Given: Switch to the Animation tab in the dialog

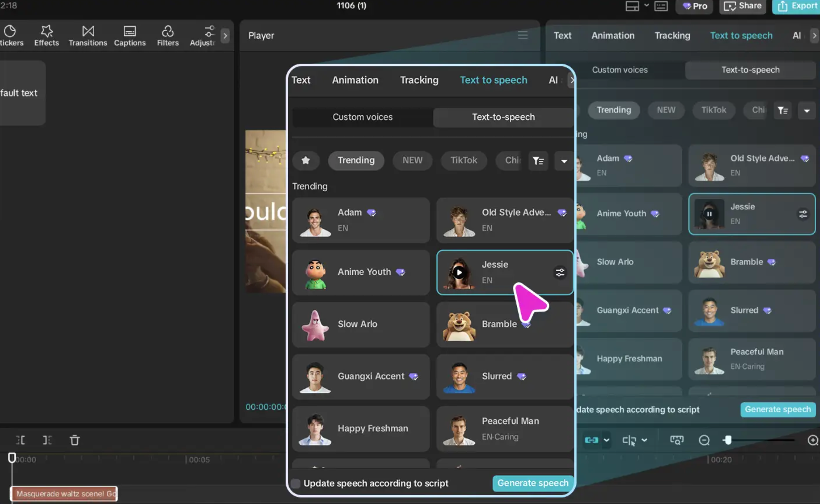Looking at the screenshot, I should tap(355, 80).
